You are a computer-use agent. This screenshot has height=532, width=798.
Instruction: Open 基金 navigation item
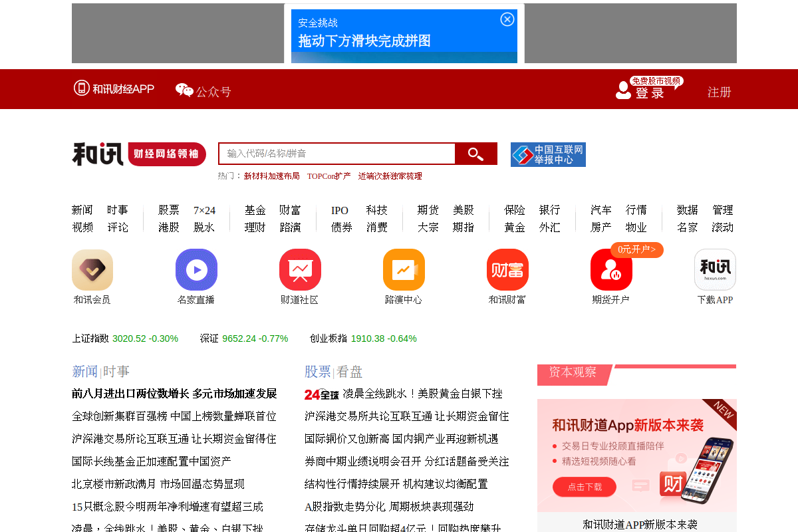click(x=255, y=210)
